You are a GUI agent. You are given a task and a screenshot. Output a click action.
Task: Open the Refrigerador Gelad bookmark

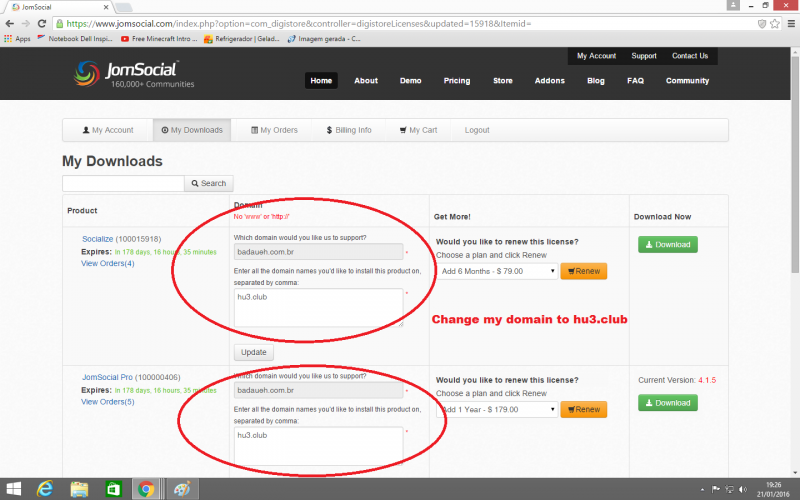tap(242, 39)
